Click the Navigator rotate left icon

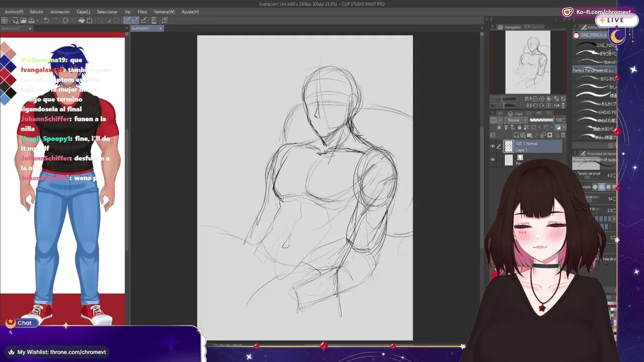coord(536,106)
